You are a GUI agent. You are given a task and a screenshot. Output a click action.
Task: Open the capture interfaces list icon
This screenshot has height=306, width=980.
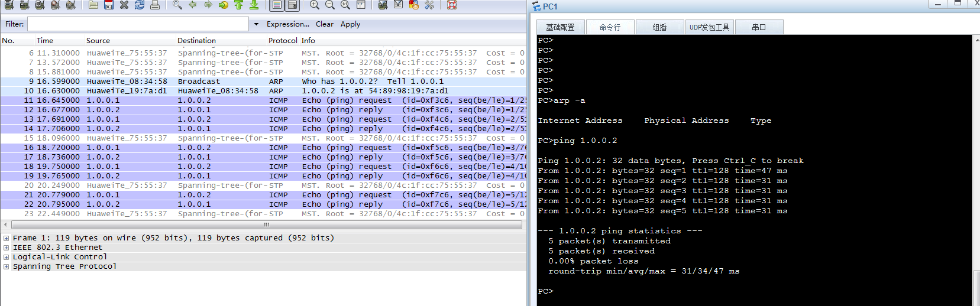(9, 5)
